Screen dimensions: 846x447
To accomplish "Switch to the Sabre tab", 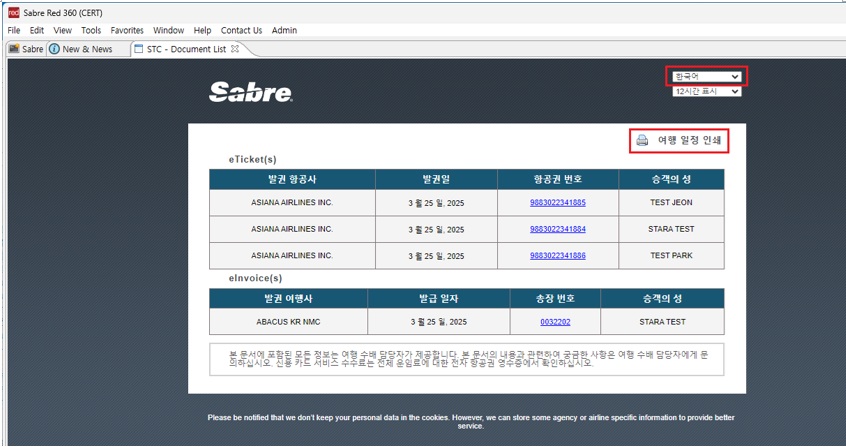I will click(x=26, y=49).
